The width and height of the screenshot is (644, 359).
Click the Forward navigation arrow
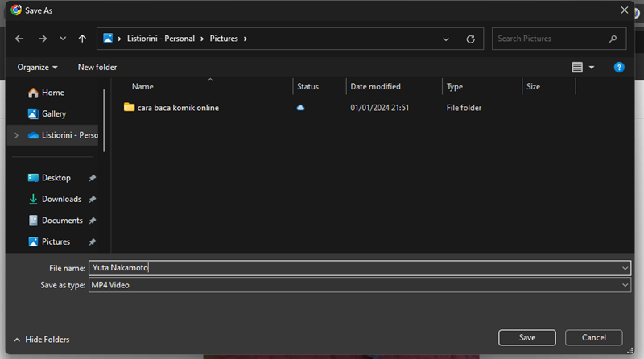click(42, 39)
